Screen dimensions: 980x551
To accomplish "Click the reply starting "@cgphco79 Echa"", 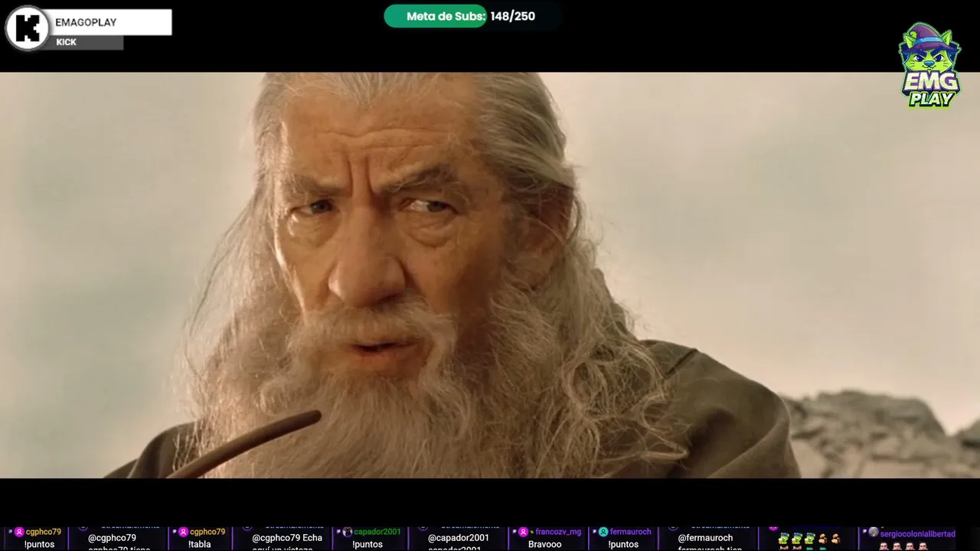I will click(x=287, y=538).
